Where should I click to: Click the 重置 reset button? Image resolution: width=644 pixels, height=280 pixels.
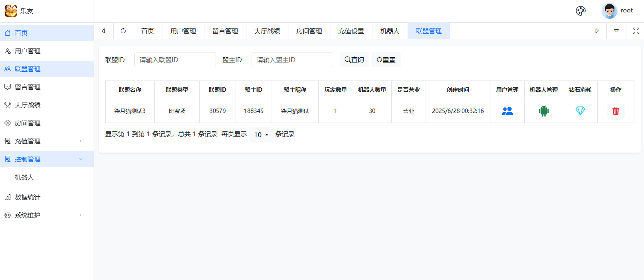click(x=386, y=60)
